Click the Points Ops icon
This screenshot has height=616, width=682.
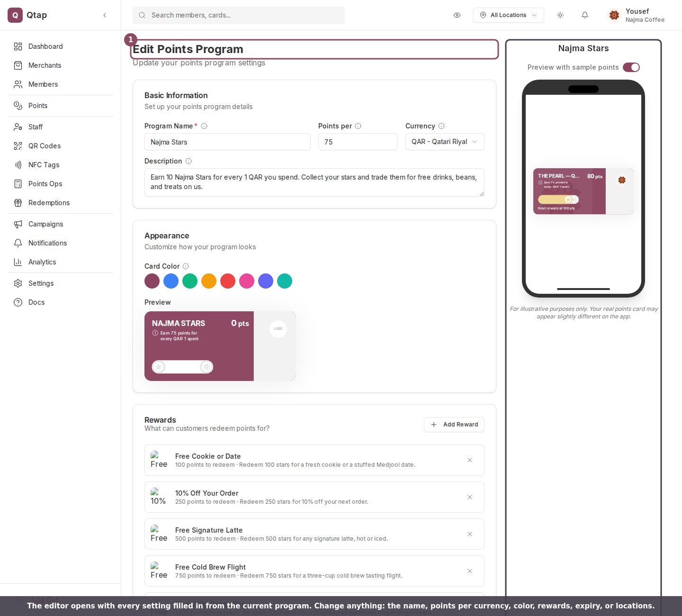pyautogui.click(x=18, y=184)
